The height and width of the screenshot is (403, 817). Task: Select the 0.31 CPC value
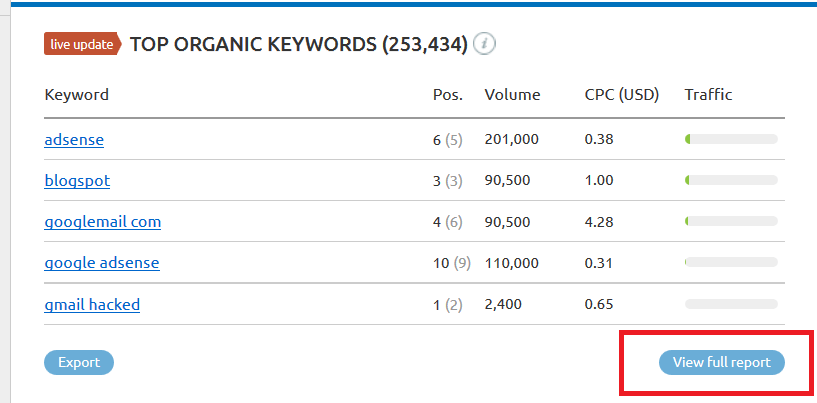click(599, 263)
